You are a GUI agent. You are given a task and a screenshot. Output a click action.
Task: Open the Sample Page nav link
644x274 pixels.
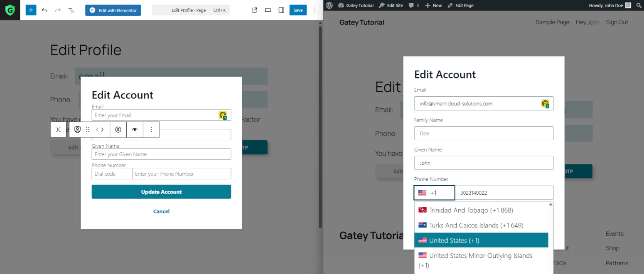click(553, 22)
